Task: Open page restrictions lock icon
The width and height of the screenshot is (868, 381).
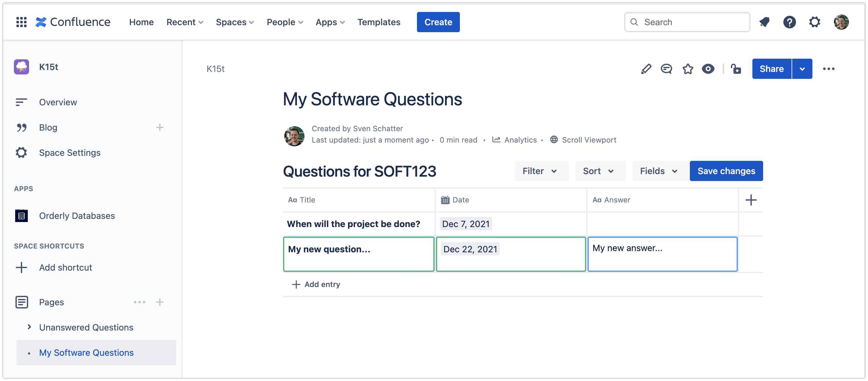Action: (x=736, y=69)
